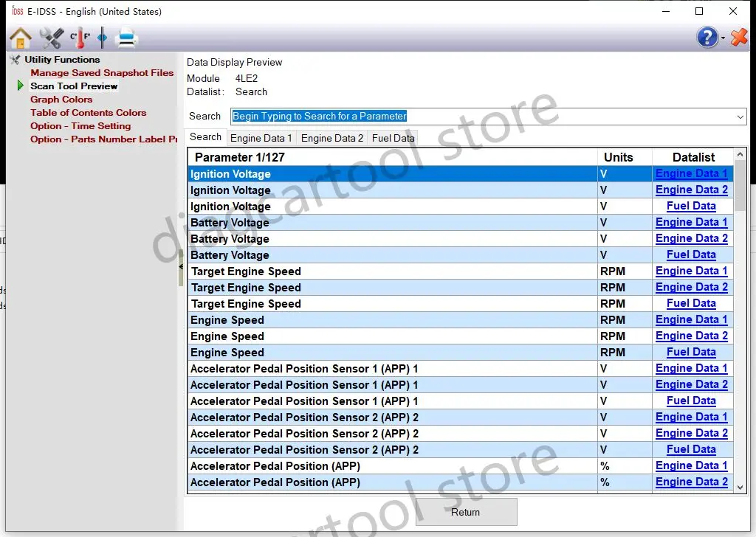
Task: Open Option - Parts Number Label
Action: click(103, 139)
